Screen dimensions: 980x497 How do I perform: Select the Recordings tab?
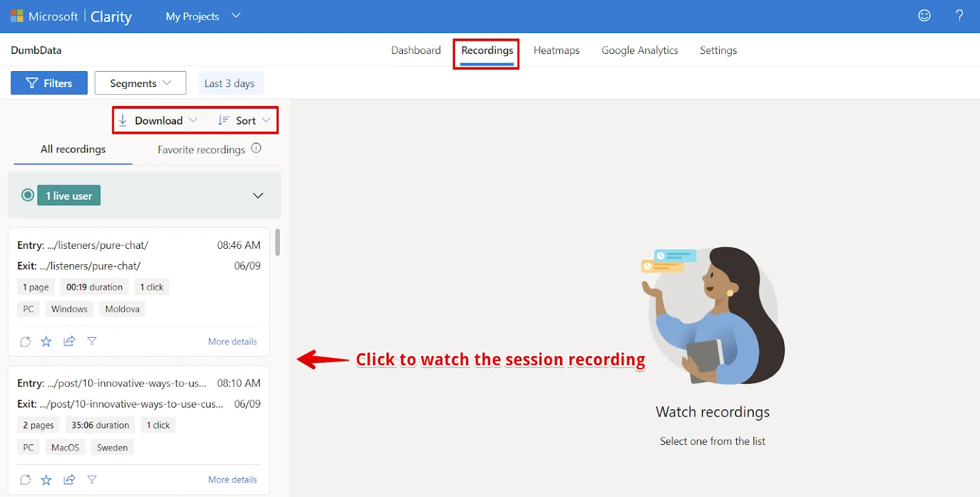487,50
